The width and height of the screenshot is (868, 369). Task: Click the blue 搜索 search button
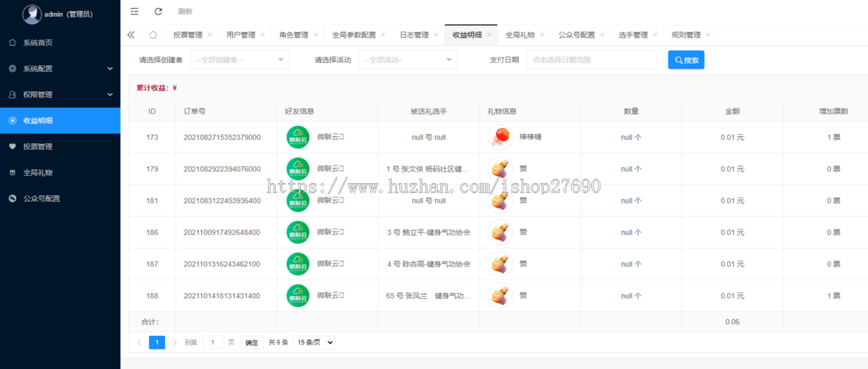point(686,60)
